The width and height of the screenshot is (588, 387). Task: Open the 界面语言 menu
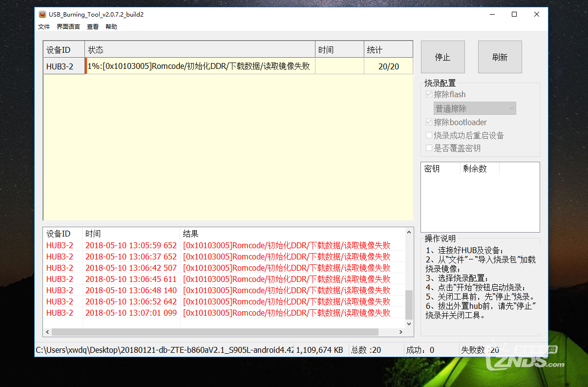click(68, 27)
